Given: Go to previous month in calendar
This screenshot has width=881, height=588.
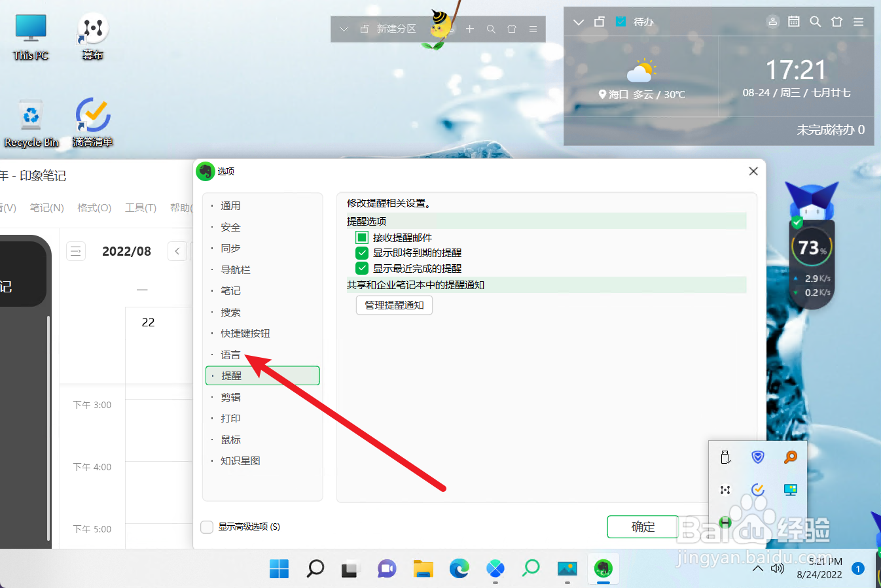Looking at the screenshot, I should 177,251.
